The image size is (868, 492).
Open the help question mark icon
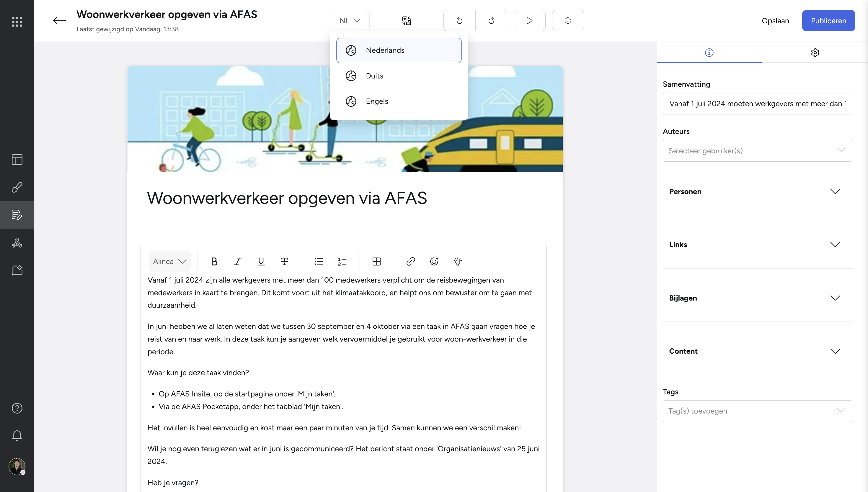[x=17, y=408]
